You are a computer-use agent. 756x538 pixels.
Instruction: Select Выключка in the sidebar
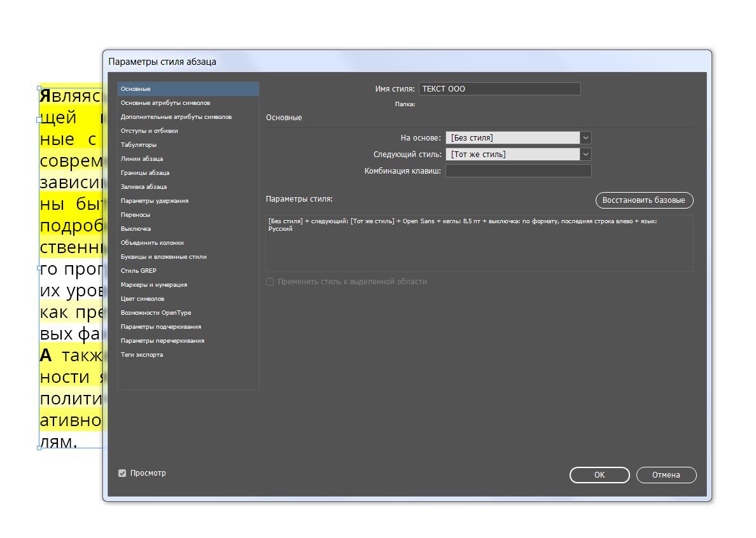(188, 228)
